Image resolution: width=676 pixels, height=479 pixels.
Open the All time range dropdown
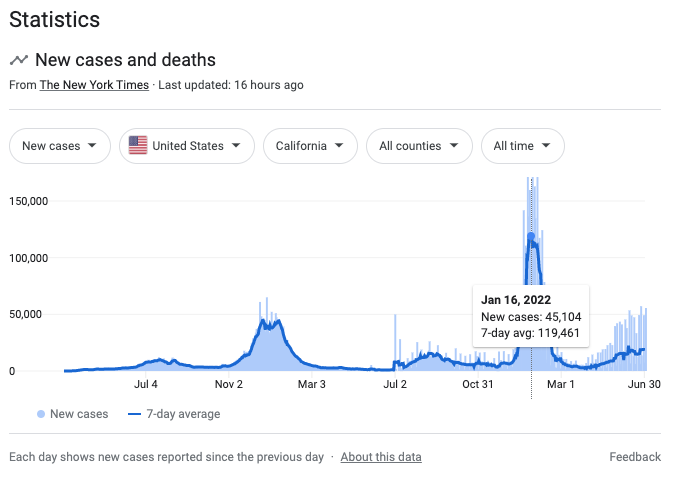click(x=522, y=146)
